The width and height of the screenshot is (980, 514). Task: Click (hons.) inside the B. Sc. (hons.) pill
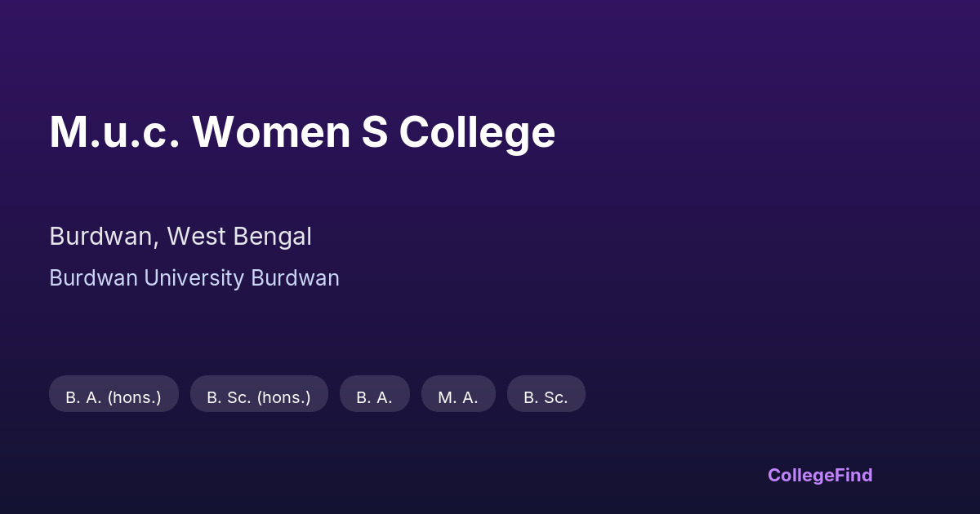283,397
